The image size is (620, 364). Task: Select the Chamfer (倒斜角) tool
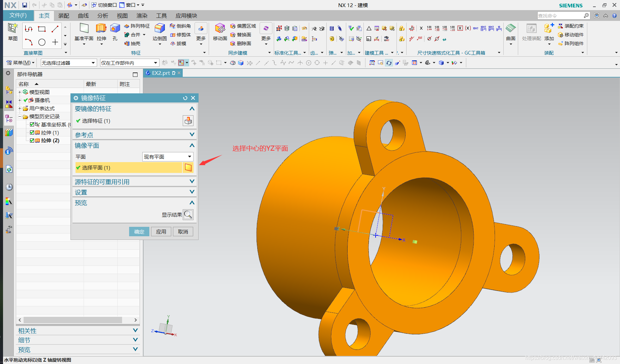(x=180, y=26)
